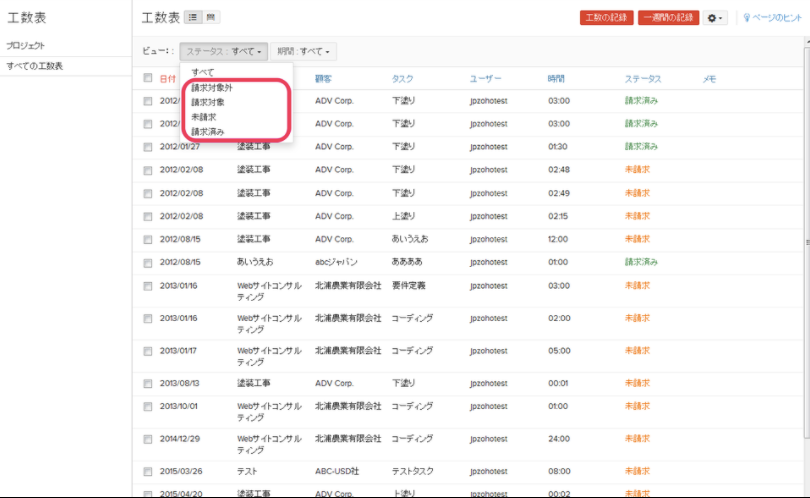The width and height of the screenshot is (810, 498).
Task: Click the 一週間の記録 button
Action: (x=669, y=18)
